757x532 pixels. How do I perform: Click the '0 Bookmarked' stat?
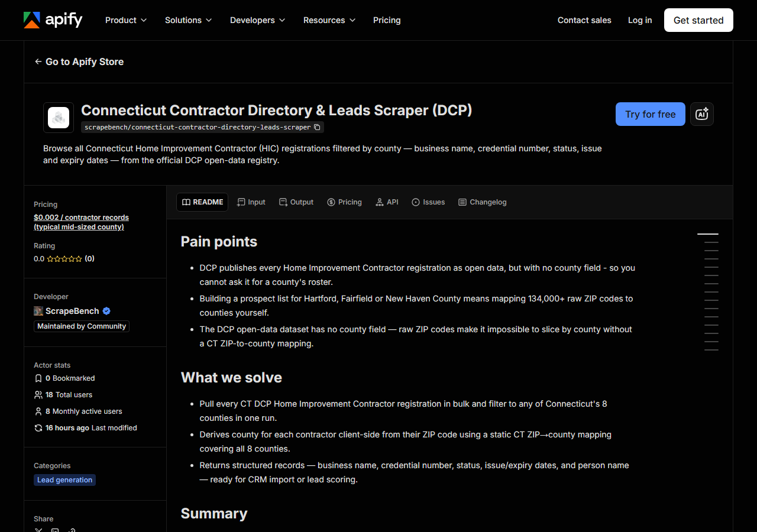pos(64,378)
